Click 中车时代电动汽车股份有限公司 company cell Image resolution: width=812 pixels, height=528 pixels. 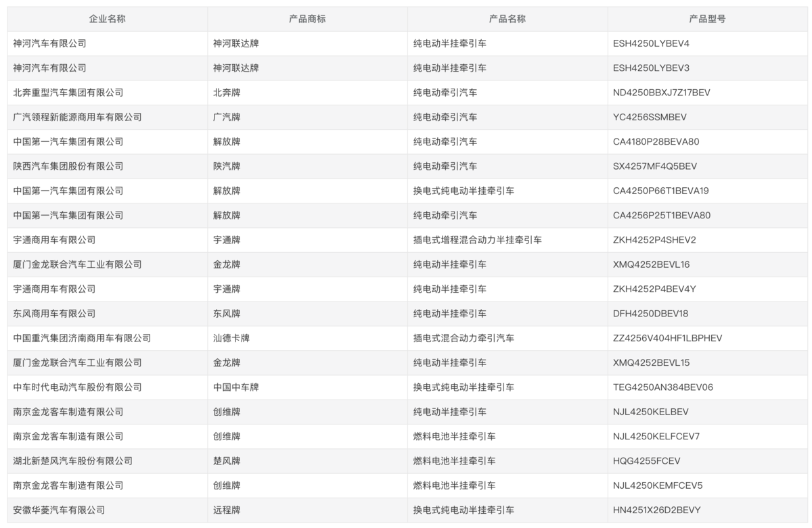(x=77, y=387)
